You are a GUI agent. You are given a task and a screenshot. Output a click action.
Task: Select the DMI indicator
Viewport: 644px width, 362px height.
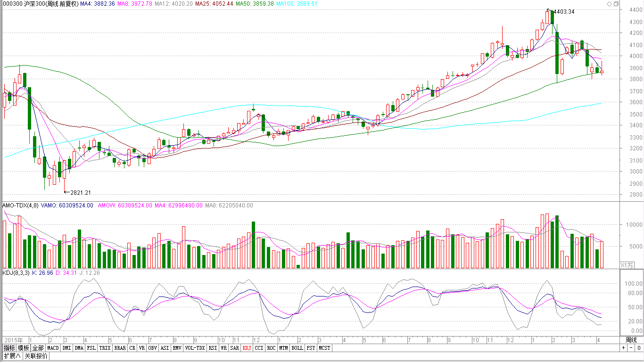(66, 348)
